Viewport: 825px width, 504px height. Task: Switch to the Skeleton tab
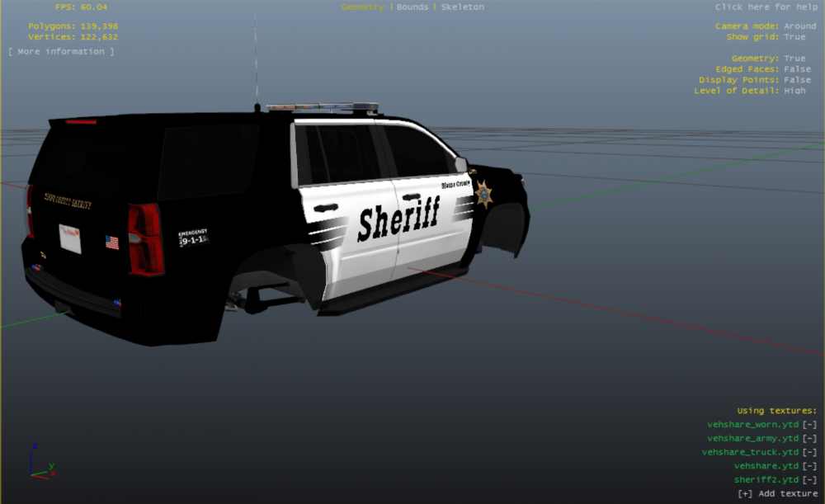(x=461, y=7)
